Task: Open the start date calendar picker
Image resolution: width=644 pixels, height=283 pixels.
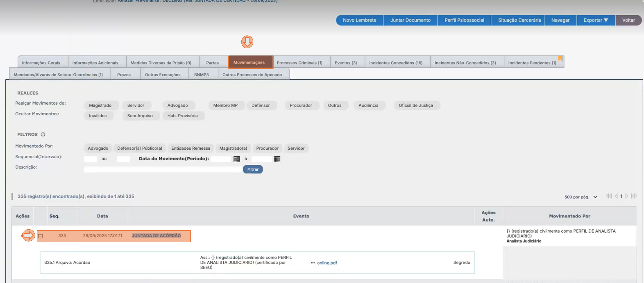Action: pos(237,159)
